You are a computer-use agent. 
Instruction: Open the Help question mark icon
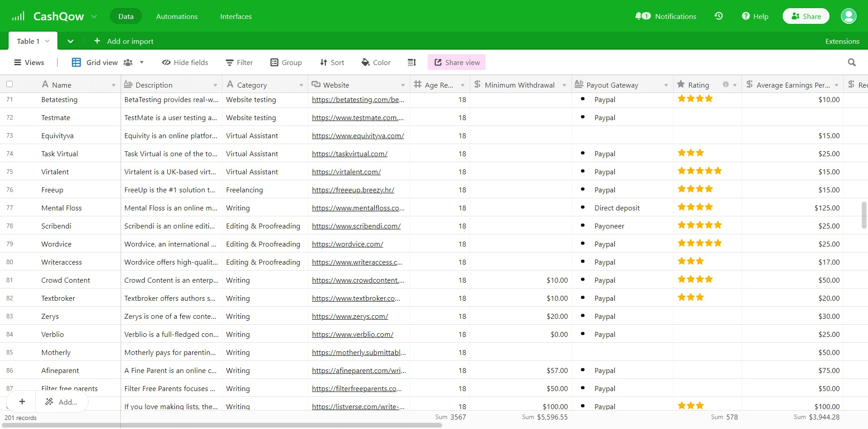746,16
